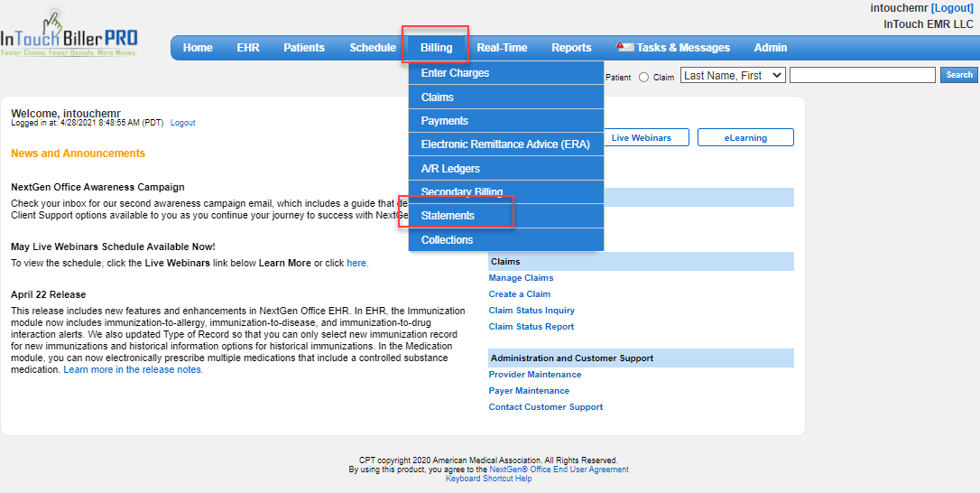Click Logout link next to intouchemr username
Image resolution: width=980 pixels, height=493 pixels.
point(952,8)
